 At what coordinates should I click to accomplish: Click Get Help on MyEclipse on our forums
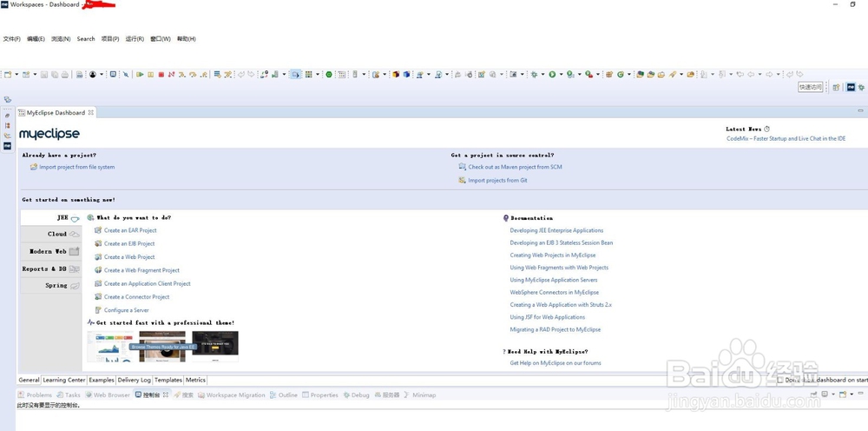pyautogui.click(x=556, y=363)
